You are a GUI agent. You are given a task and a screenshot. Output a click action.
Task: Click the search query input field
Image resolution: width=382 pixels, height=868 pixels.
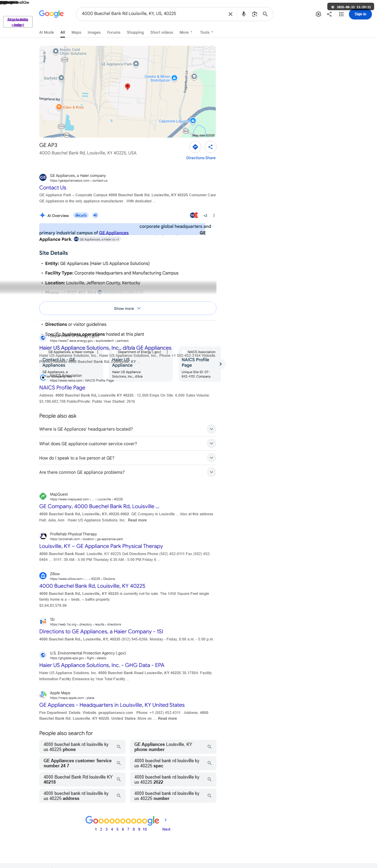click(153, 14)
